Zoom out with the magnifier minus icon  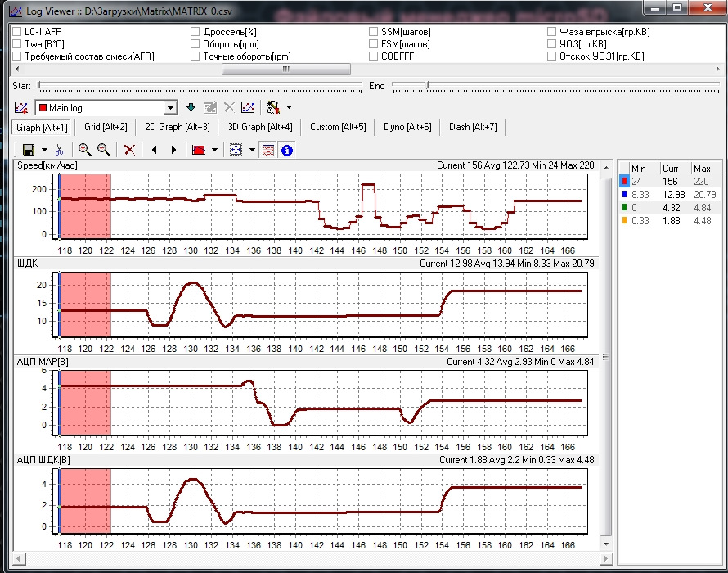point(104,150)
